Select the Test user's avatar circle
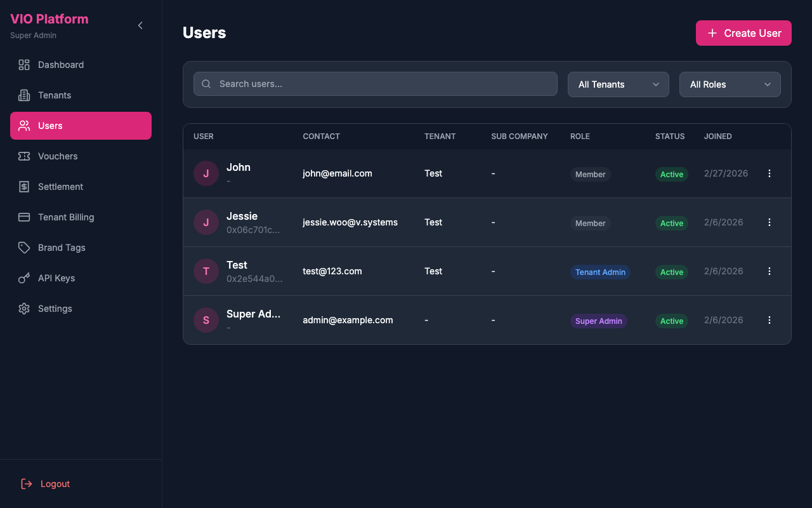Image resolution: width=812 pixels, height=508 pixels. coord(206,271)
